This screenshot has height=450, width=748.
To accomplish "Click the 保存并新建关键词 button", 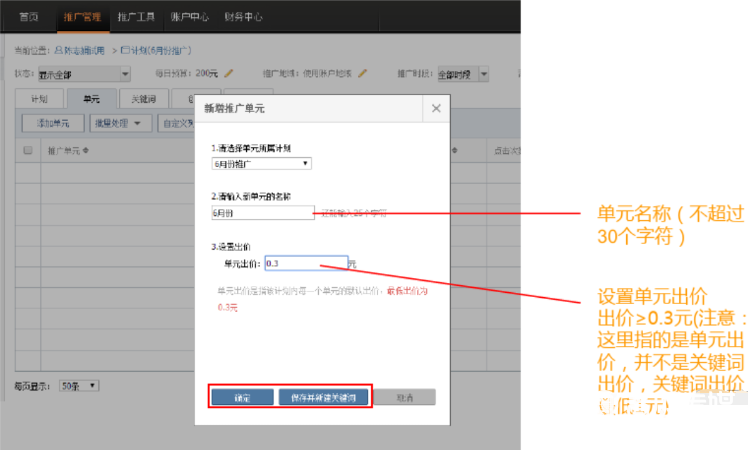I will coord(323,397).
